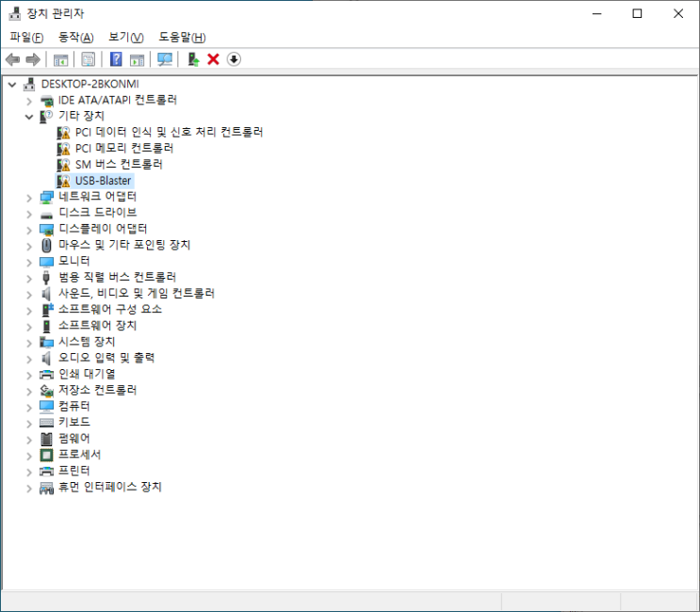Collapse the DESKTOP-2BKONMI root node
Image resolution: width=700 pixels, height=612 pixels.
12,85
